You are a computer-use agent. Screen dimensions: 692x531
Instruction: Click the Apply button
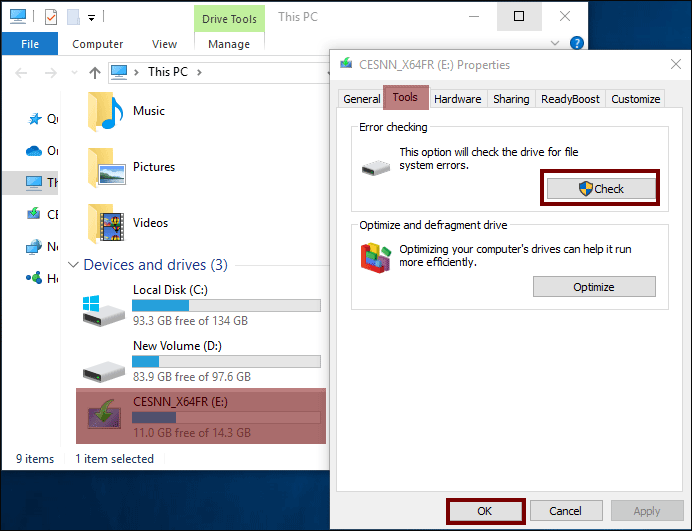click(x=647, y=511)
